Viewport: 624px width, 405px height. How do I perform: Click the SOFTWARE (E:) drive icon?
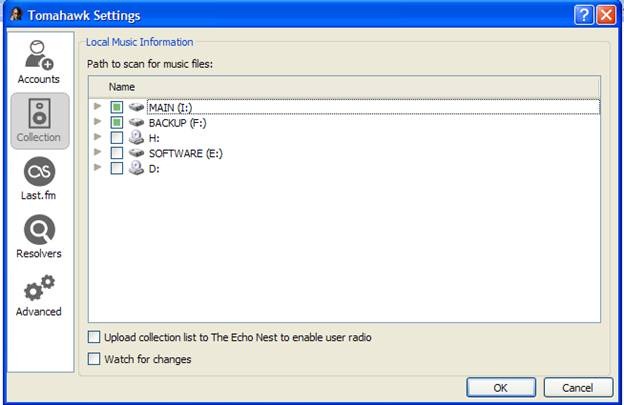[137, 153]
